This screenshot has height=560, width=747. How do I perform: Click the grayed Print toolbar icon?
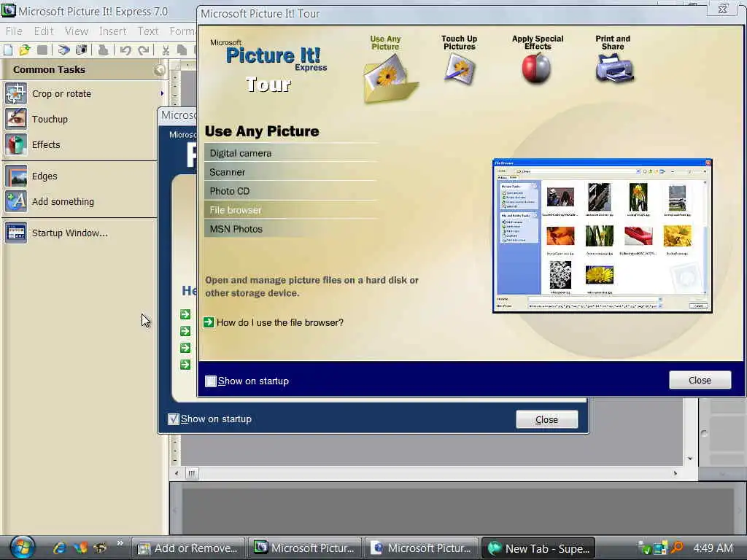103,50
